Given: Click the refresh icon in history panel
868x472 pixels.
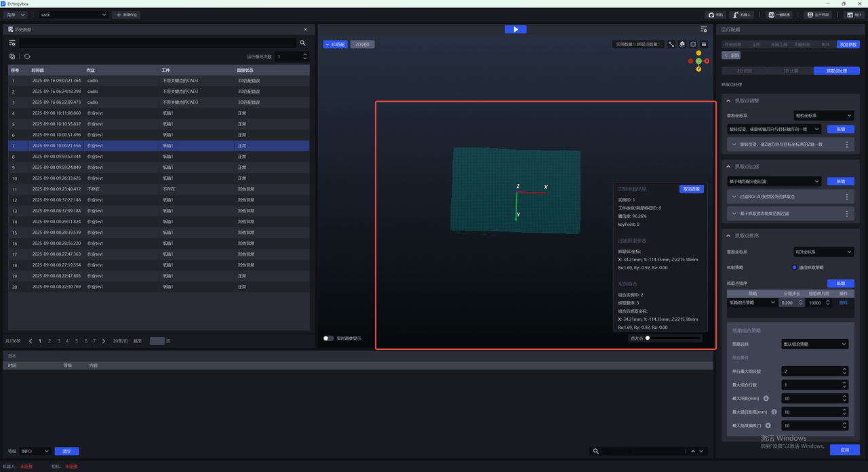Looking at the screenshot, I should (x=27, y=57).
